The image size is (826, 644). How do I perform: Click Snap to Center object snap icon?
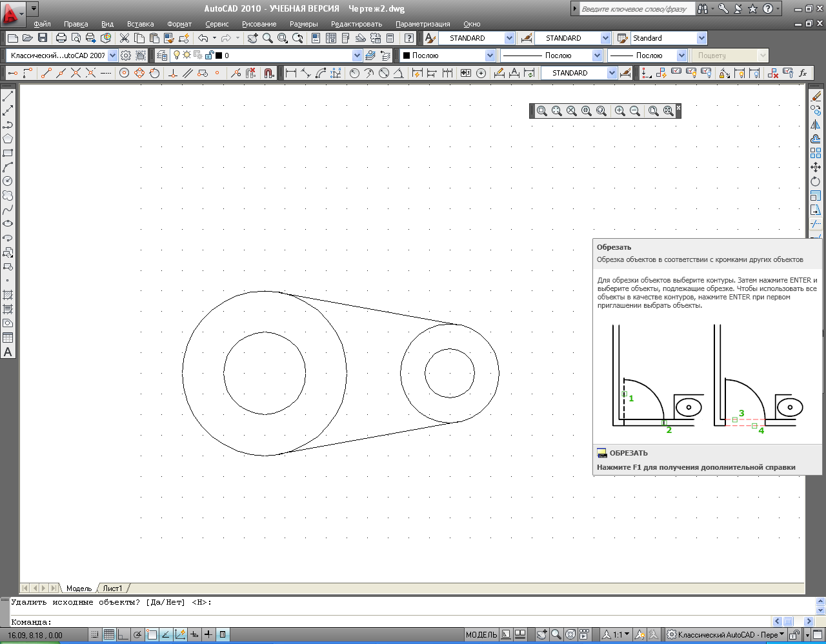[x=125, y=73]
